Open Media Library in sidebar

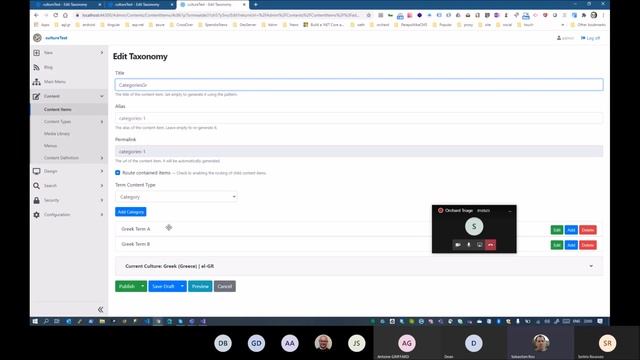point(57,134)
